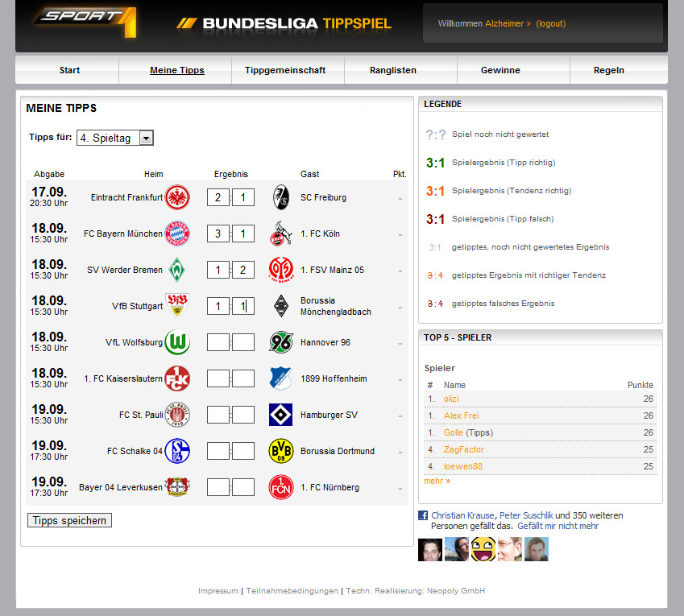Click the Eintracht Frankfurt club crest
The width and height of the screenshot is (684, 616).
tap(177, 197)
